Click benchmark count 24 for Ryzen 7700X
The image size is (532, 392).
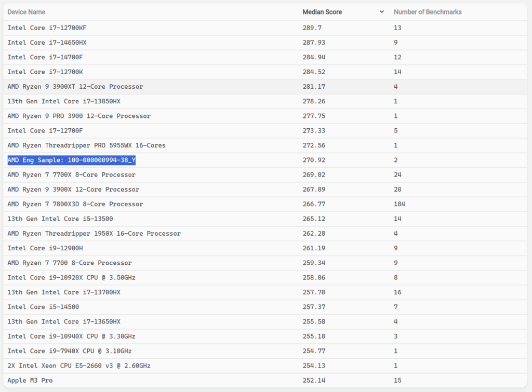click(x=397, y=174)
